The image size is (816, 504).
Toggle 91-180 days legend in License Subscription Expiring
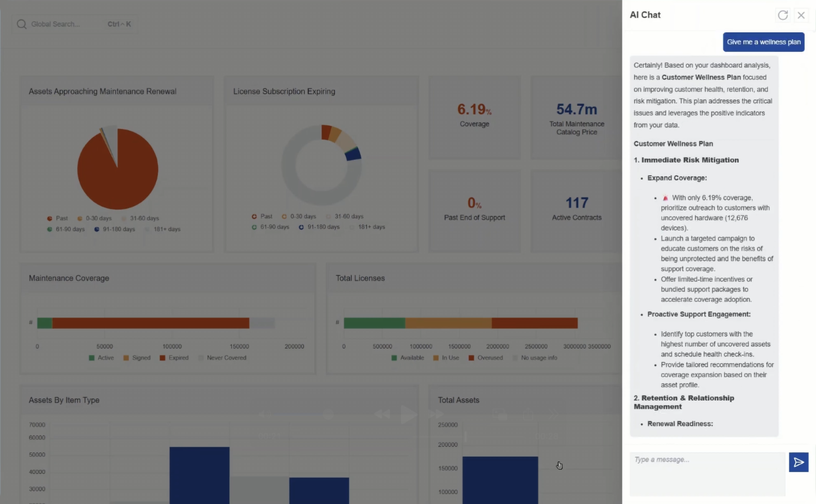click(319, 227)
